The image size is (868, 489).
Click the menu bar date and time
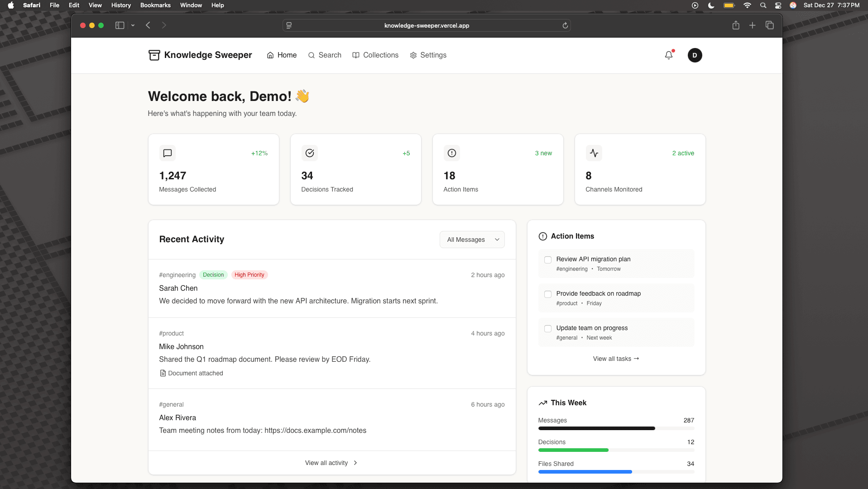coord(831,5)
